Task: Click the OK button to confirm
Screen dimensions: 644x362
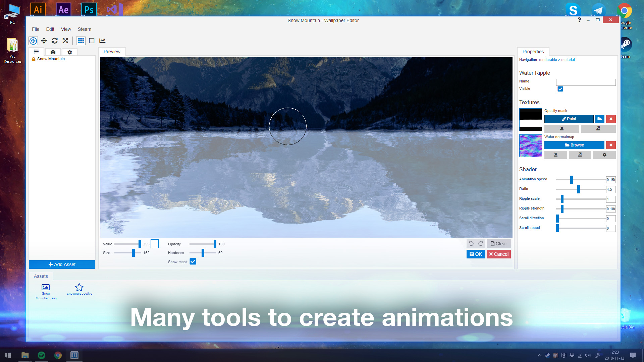Action: [x=476, y=254]
